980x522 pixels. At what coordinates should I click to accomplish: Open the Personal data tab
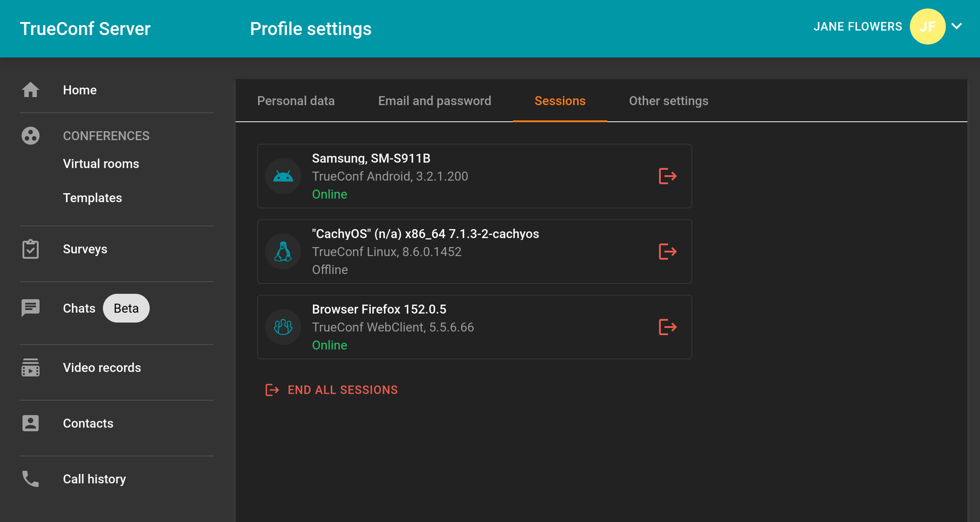click(296, 101)
